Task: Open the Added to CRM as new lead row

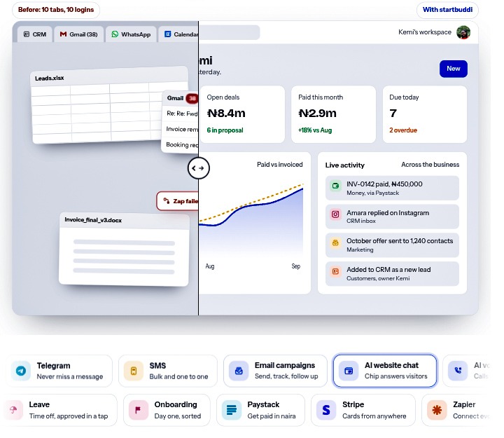Action: pos(392,274)
